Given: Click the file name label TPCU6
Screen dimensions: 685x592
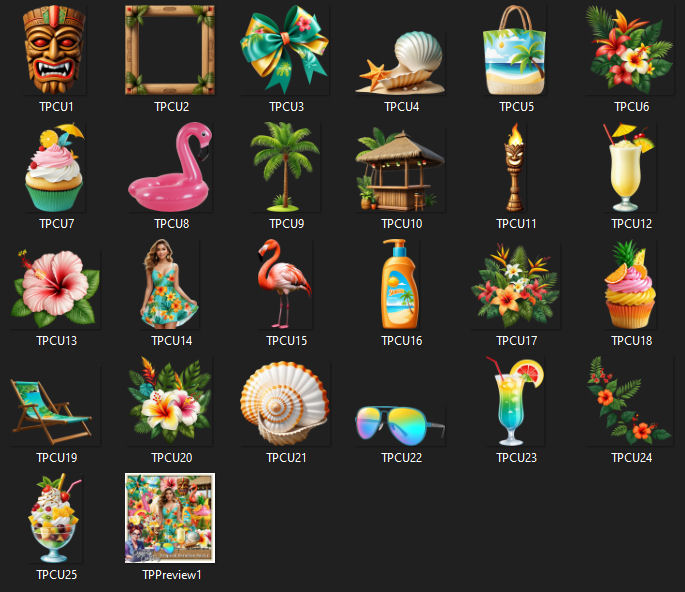Looking at the screenshot, I should 632,107.
